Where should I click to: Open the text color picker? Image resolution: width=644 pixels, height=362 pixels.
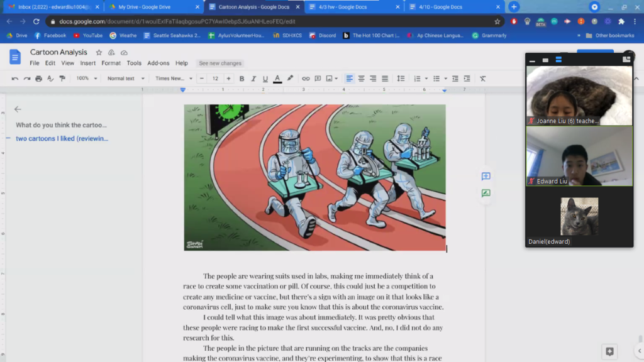[277, 79]
